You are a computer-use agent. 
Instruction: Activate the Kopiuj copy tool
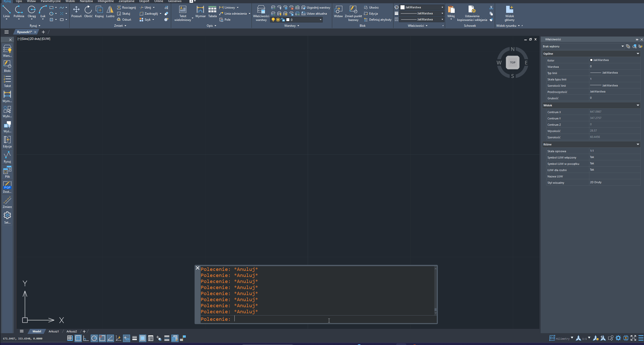(x=99, y=12)
